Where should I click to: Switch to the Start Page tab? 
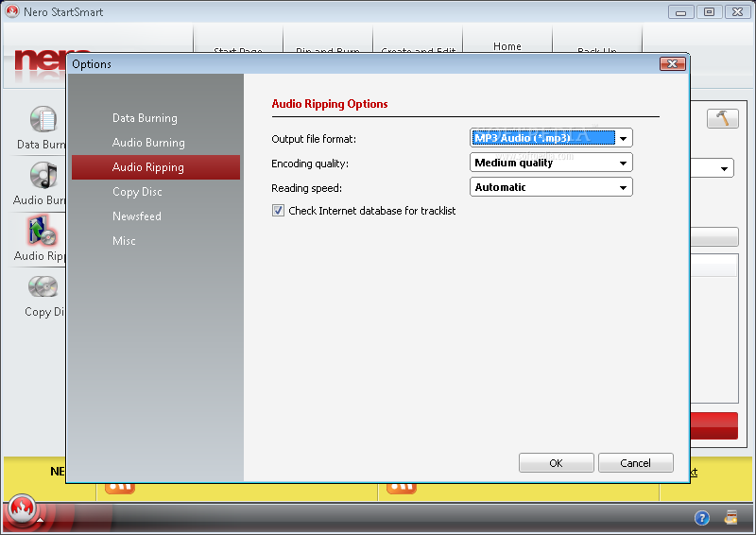[x=238, y=50]
